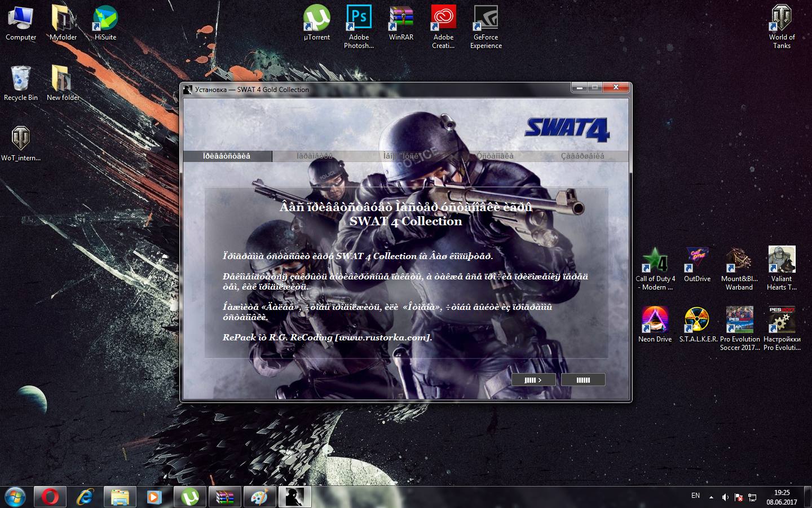Click the Opera browser taskbar icon
812x508 pixels.
point(50,497)
